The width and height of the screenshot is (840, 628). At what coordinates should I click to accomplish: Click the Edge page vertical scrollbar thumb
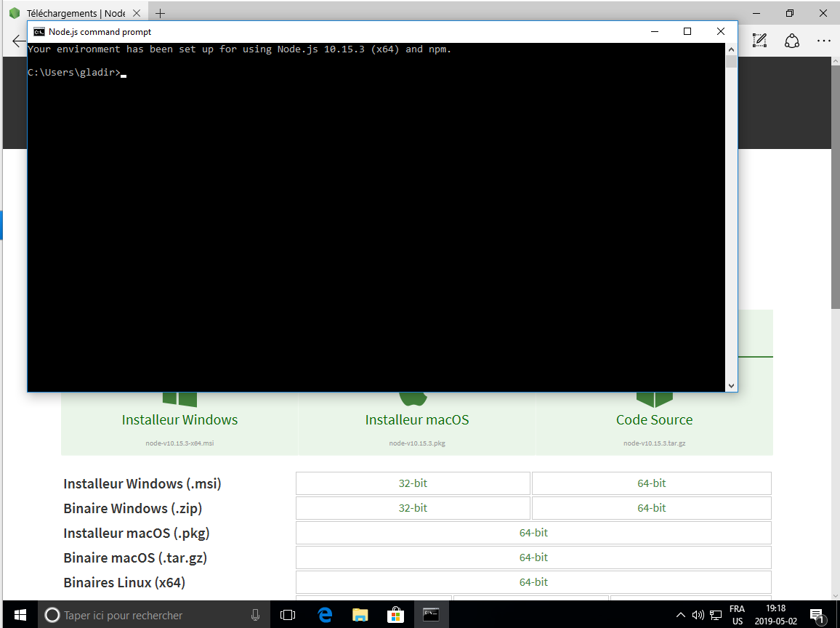(x=835, y=188)
